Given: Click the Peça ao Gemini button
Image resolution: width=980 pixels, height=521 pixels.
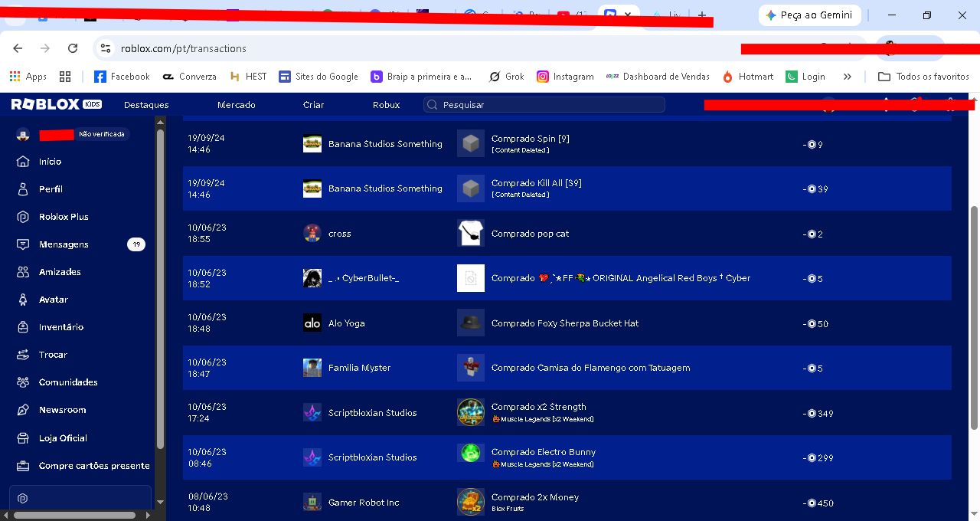Looking at the screenshot, I should click(x=810, y=15).
